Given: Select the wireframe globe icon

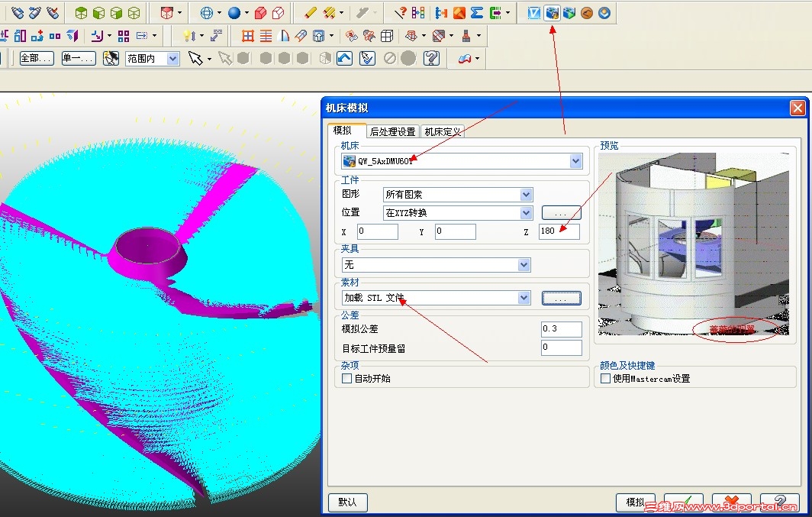Looking at the screenshot, I should (206, 13).
